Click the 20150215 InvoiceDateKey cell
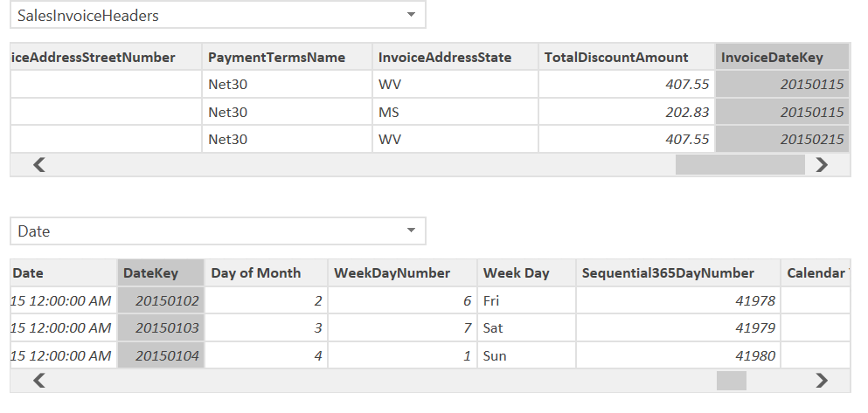The image size is (868, 413). 781,140
